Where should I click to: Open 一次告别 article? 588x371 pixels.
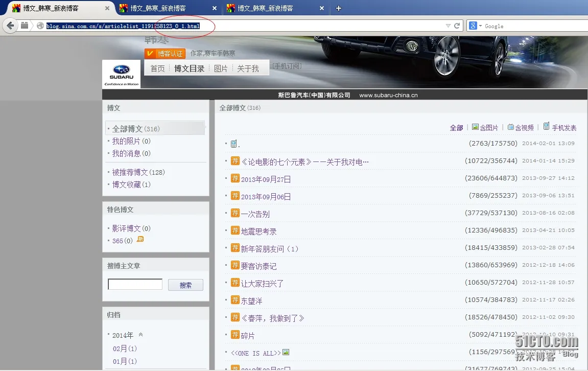pyautogui.click(x=255, y=214)
